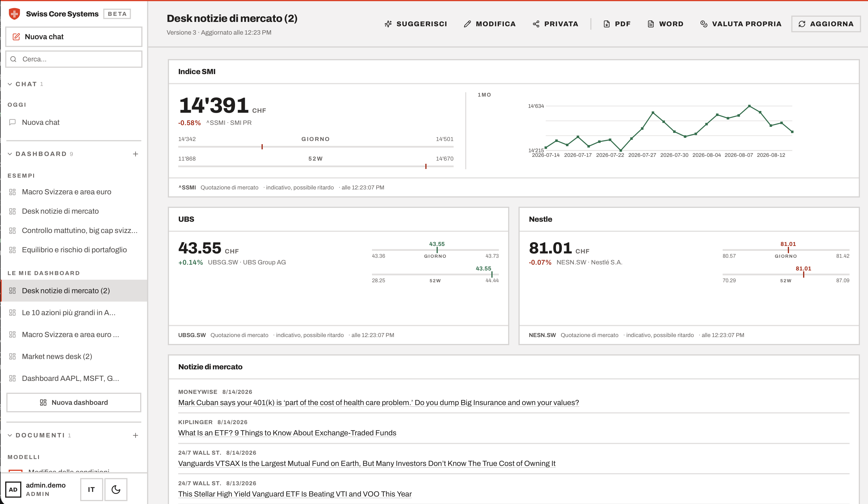Viewport: 868px width, 504px height.
Task: Click MODIFICA to edit the dashboard
Action: pyautogui.click(x=489, y=24)
